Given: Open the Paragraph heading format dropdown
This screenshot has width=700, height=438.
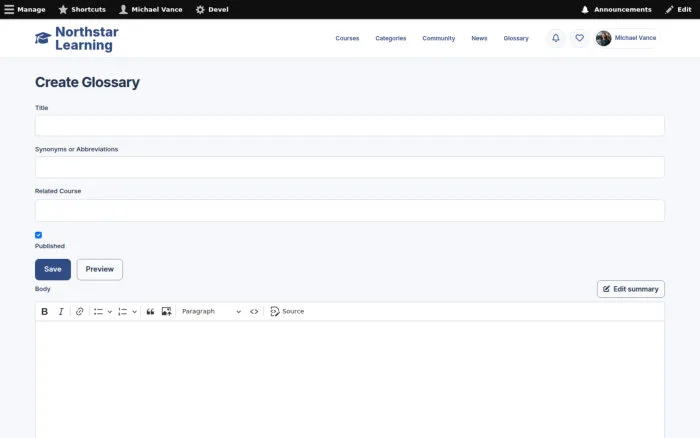Looking at the screenshot, I should point(211,312).
